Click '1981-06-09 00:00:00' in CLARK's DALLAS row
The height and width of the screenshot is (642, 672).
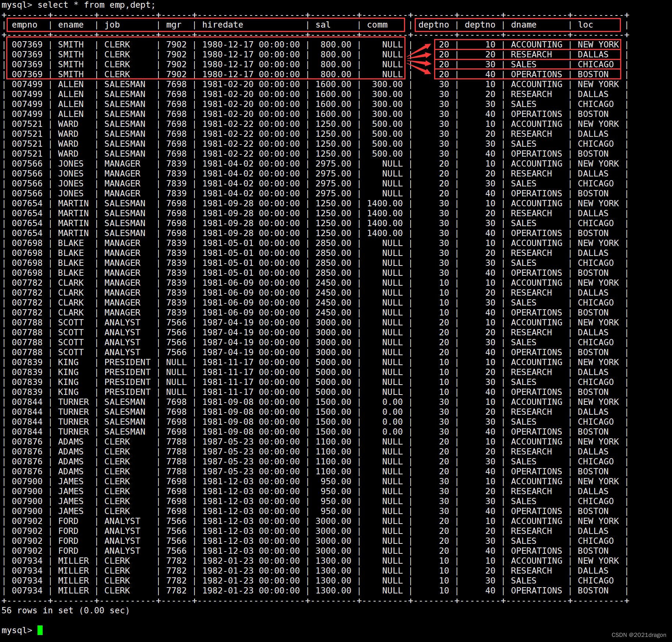click(x=251, y=293)
